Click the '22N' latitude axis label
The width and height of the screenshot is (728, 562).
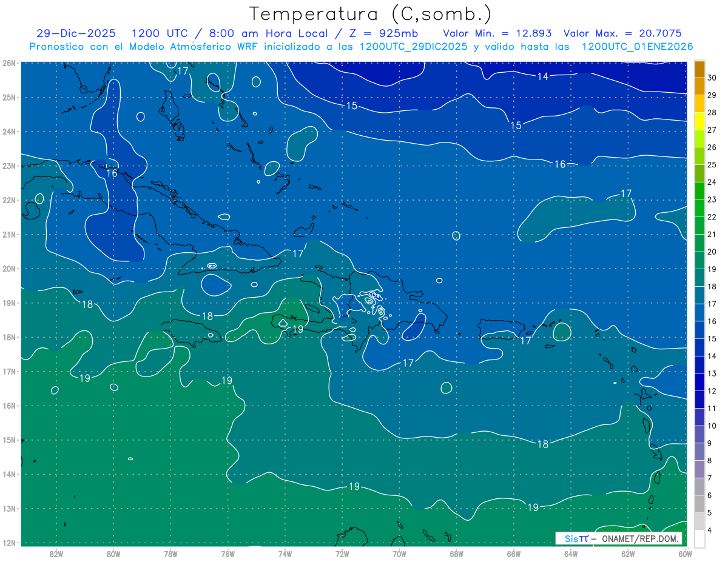click(x=9, y=200)
